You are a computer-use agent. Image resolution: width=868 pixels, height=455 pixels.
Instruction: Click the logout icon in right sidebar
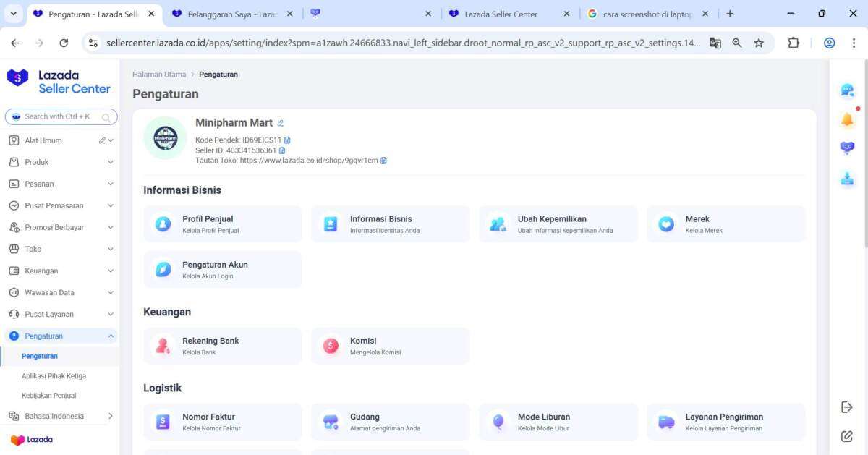pyautogui.click(x=847, y=407)
